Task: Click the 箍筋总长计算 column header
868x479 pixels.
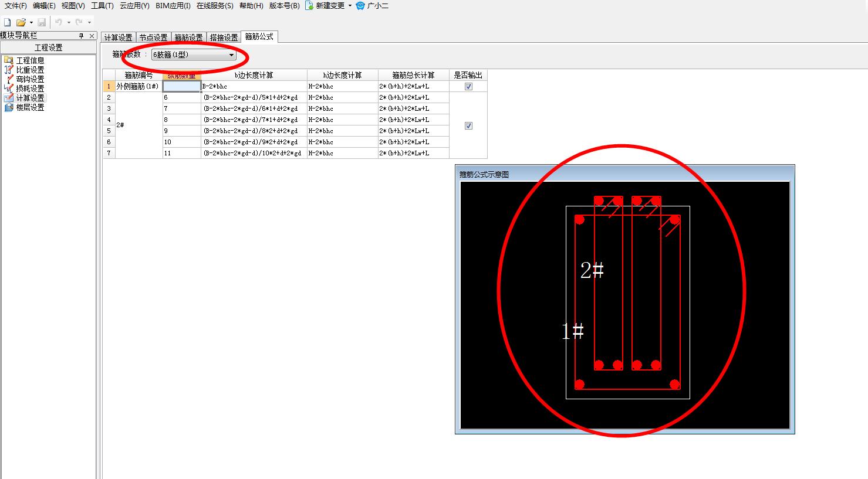Action: (x=414, y=75)
